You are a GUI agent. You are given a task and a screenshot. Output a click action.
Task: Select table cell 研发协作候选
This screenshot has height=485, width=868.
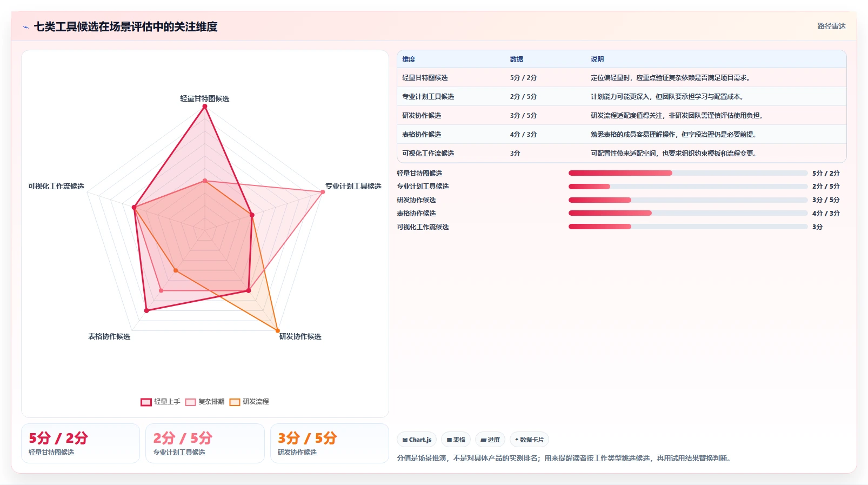pos(422,116)
